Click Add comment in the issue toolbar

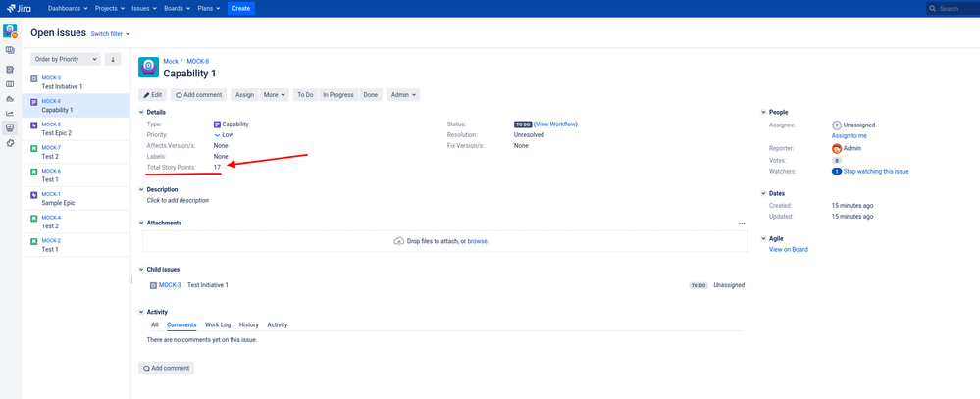coord(199,95)
